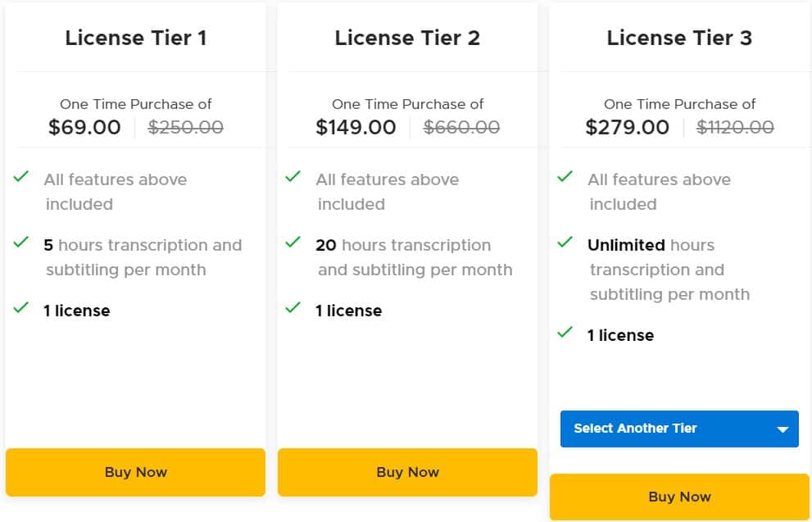Click the strikethrough $660.00 price
Screen dimensions: 812x522
click(461, 127)
